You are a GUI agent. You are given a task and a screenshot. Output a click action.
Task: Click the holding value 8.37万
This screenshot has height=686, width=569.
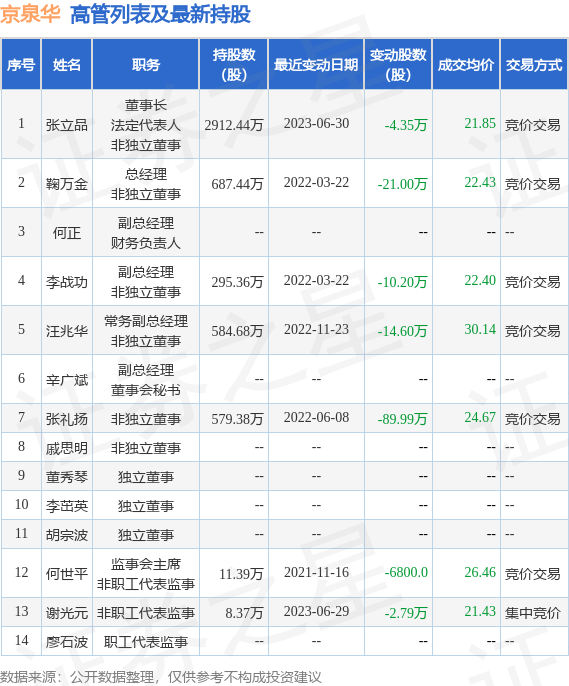tap(244, 613)
